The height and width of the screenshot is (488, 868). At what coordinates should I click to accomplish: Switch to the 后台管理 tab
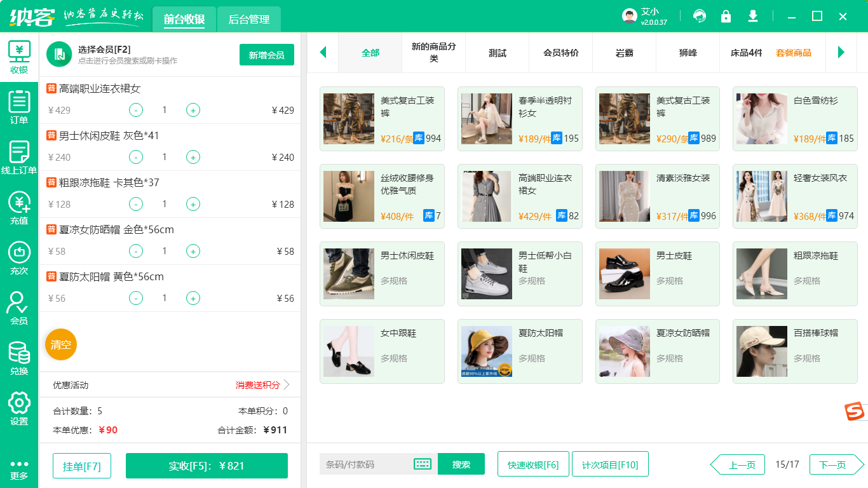248,20
